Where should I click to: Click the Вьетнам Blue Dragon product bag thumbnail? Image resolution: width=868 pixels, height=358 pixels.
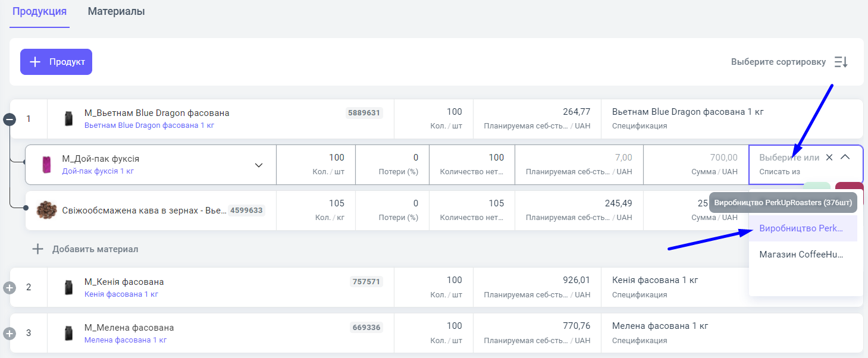[68, 119]
